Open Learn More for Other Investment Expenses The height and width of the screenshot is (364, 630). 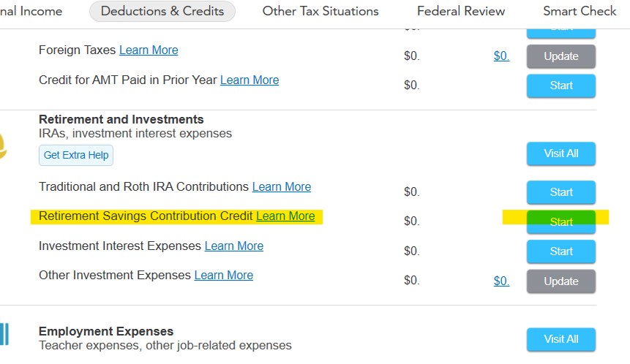[224, 276]
